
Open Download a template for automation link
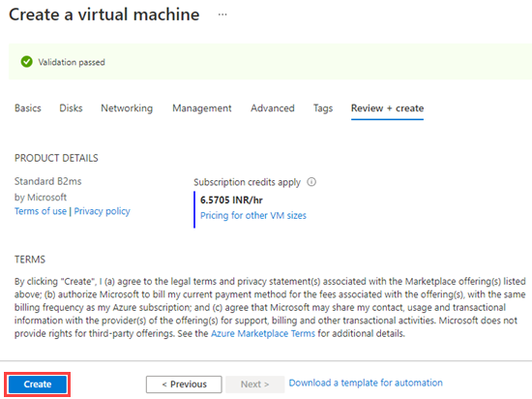[x=366, y=383]
